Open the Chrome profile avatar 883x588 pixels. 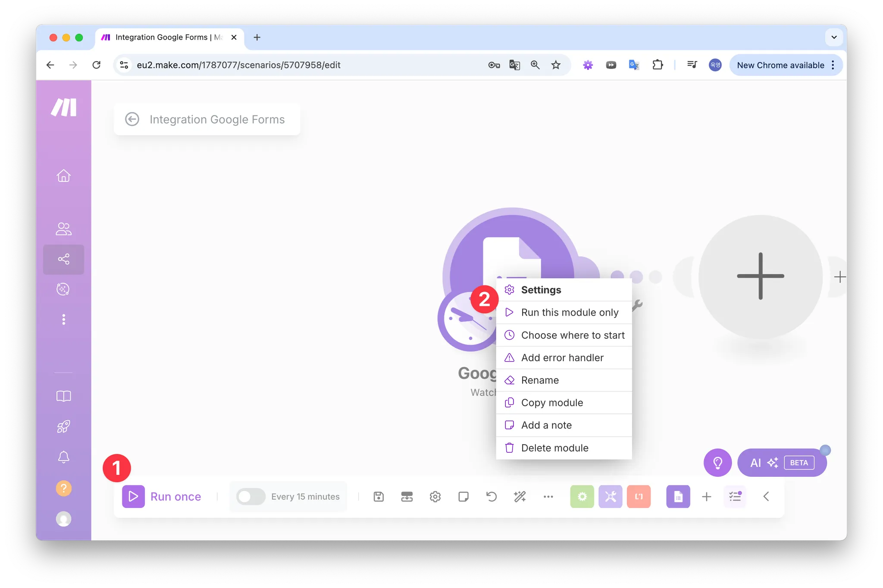tap(715, 65)
